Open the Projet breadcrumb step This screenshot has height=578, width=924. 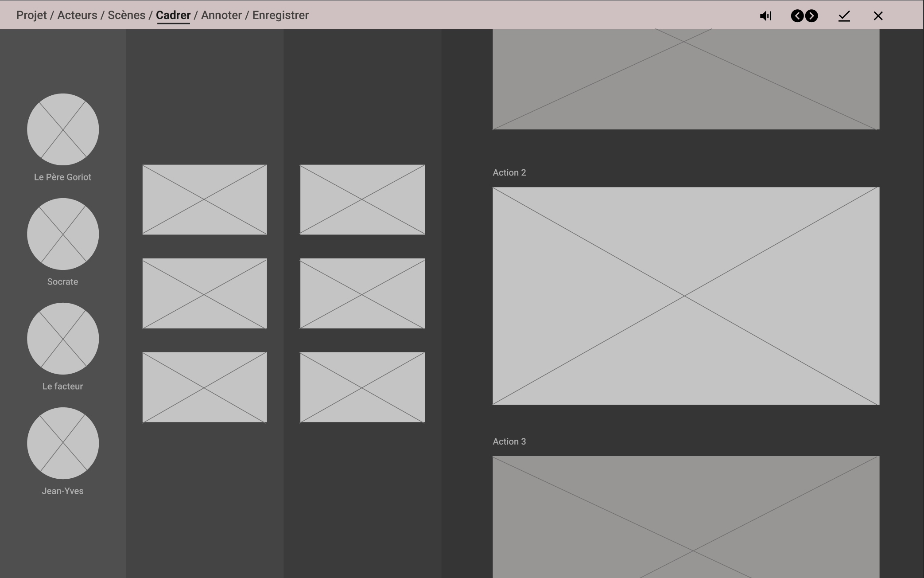[31, 15]
